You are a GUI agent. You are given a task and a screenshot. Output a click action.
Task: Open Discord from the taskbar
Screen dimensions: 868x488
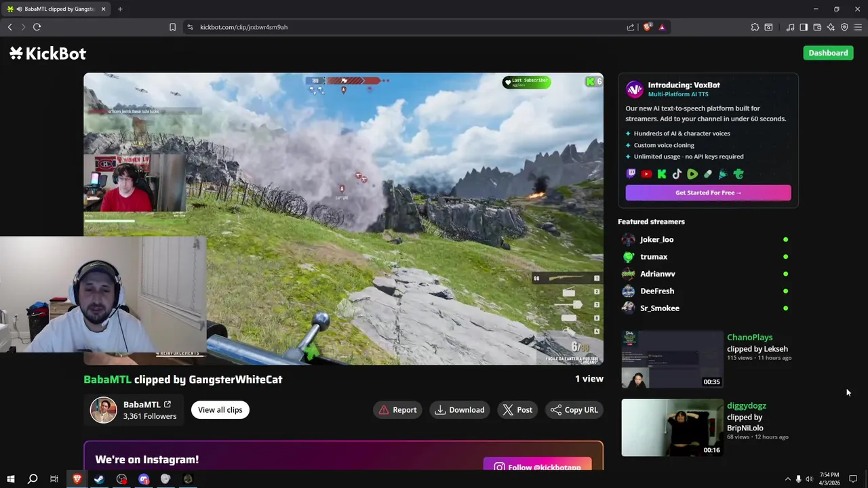click(x=144, y=479)
